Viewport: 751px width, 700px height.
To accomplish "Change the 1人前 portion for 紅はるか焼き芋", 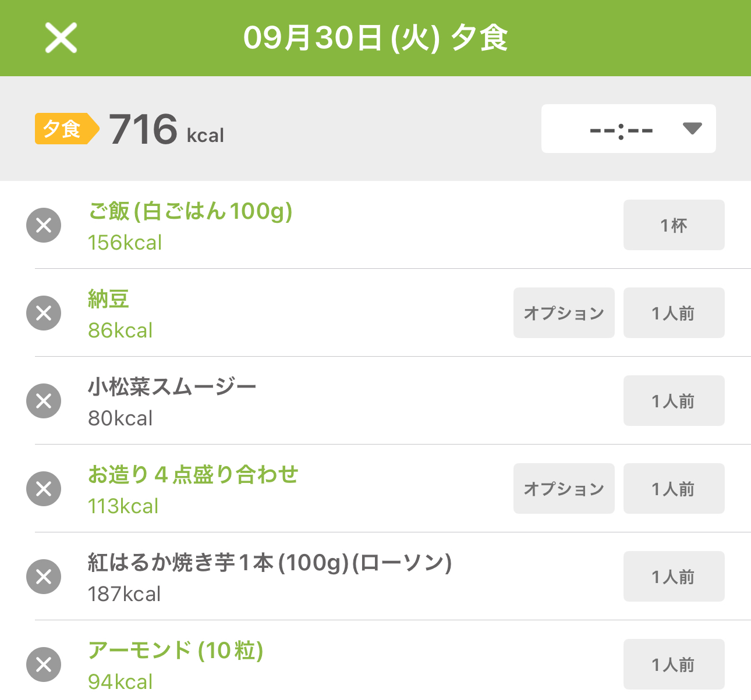I will pyautogui.click(x=674, y=577).
